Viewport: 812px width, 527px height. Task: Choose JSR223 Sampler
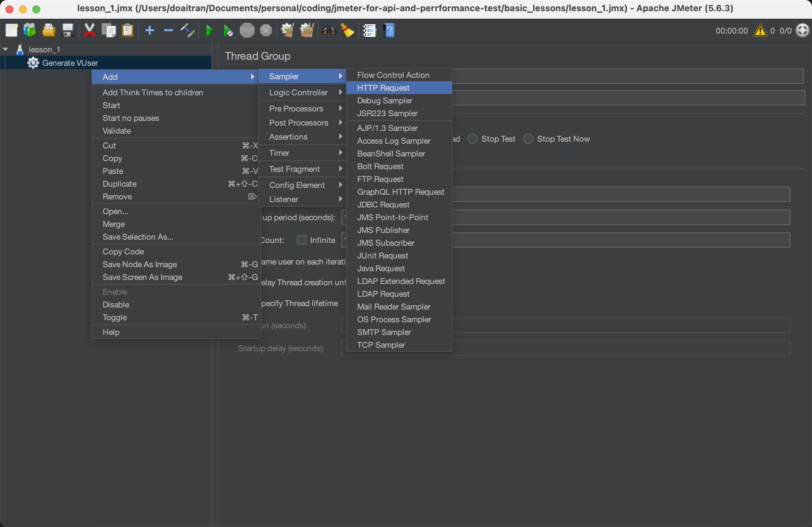[399, 113]
